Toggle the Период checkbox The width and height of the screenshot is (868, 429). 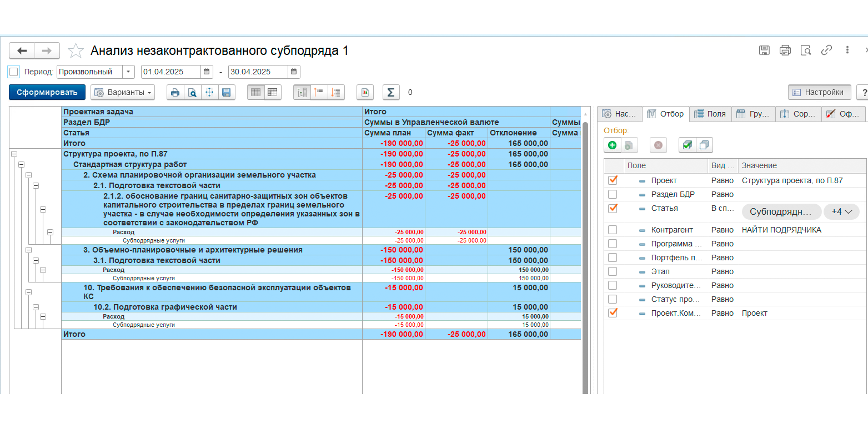point(14,72)
